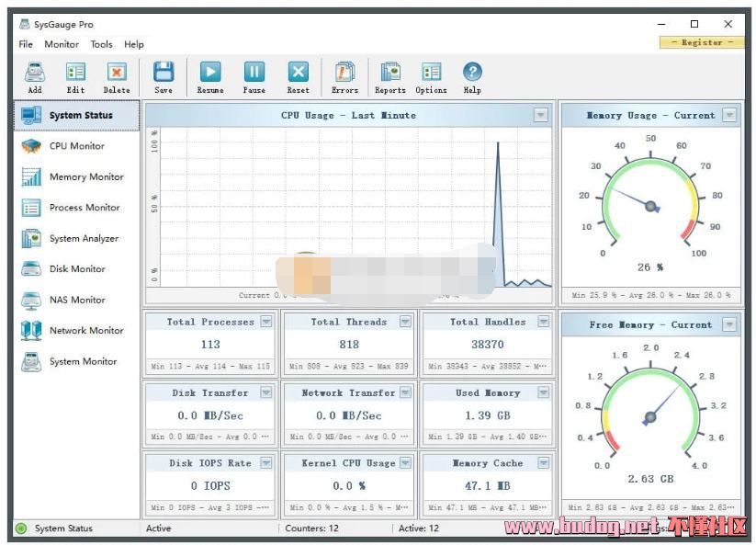The height and width of the screenshot is (545, 756).
Task: Reset counters using the Reset icon
Action: point(299,74)
